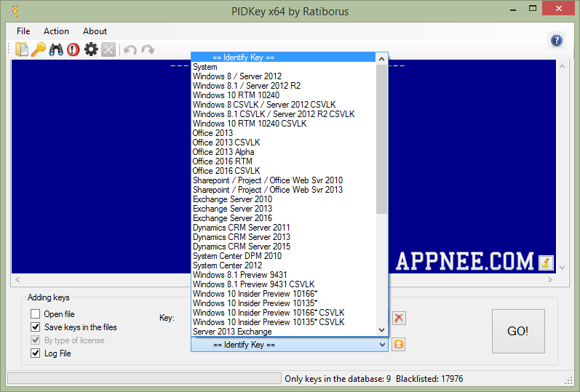Select Windows 8.1 / Server 2012 R2
Viewport: 580px width, 392px height.
click(283, 86)
